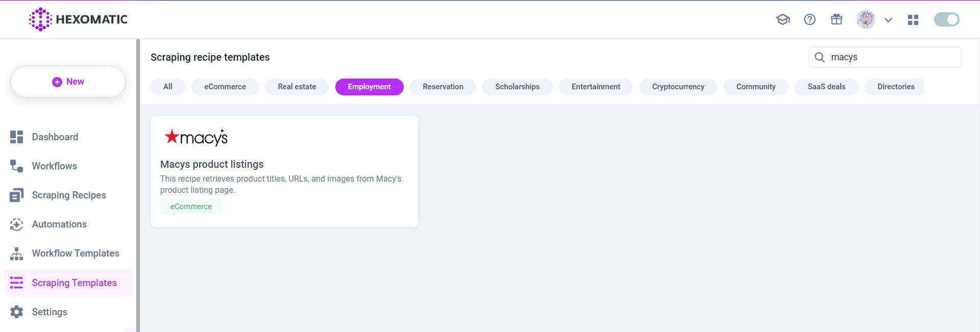Click the gift box icon
This screenshot has width=980, height=332.
tap(836, 19)
